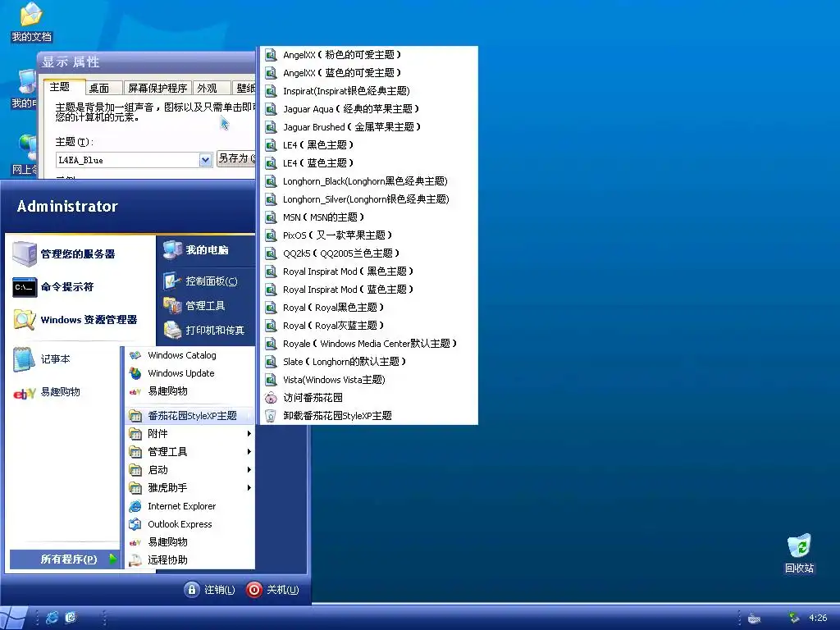The image size is (840, 630).
Task: Click the show desktop icon in quick launch
Action: point(71,618)
